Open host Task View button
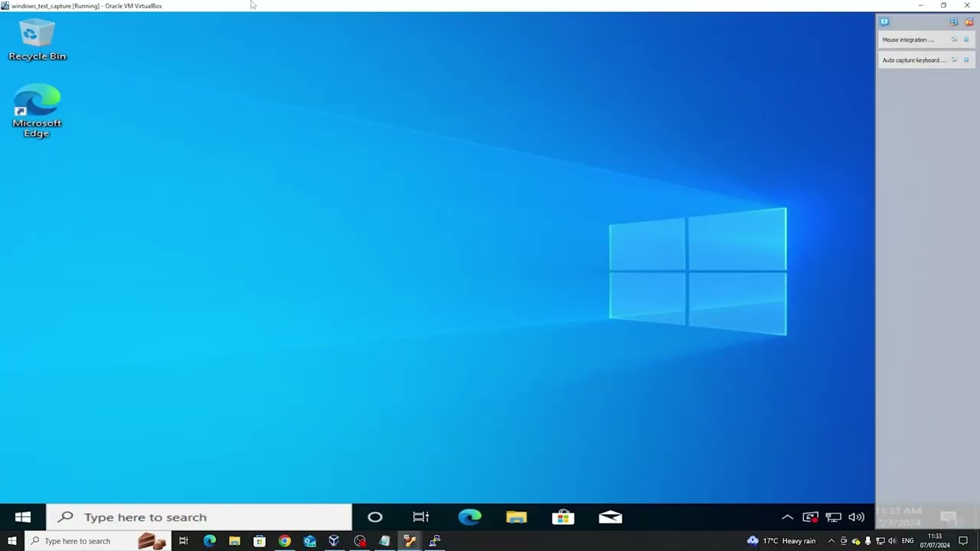This screenshot has width=980, height=551. pyautogui.click(x=184, y=541)
